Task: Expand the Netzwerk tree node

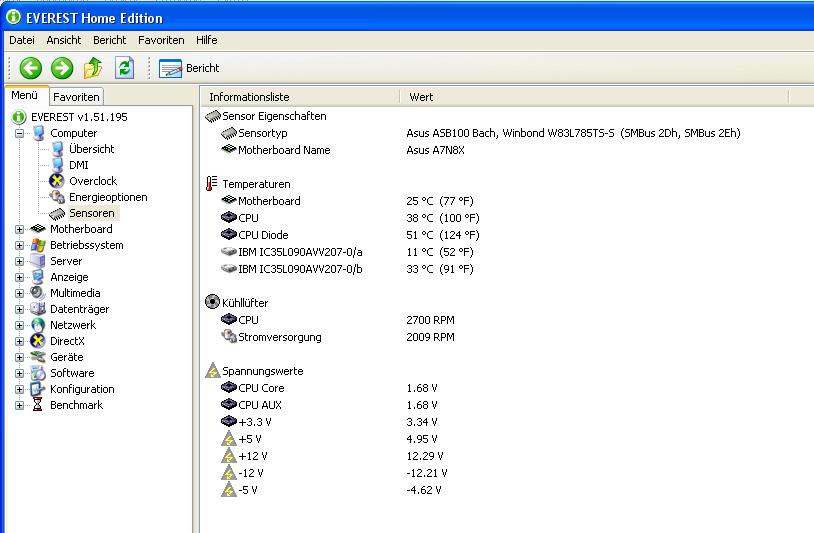Action: 19,325
